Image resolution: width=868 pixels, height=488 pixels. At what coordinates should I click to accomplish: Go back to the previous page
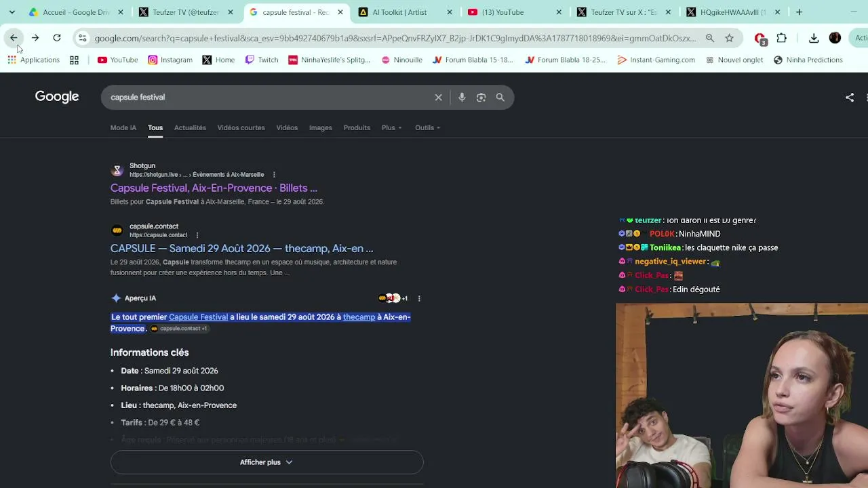pyautogui.click(x=14, y=38)
